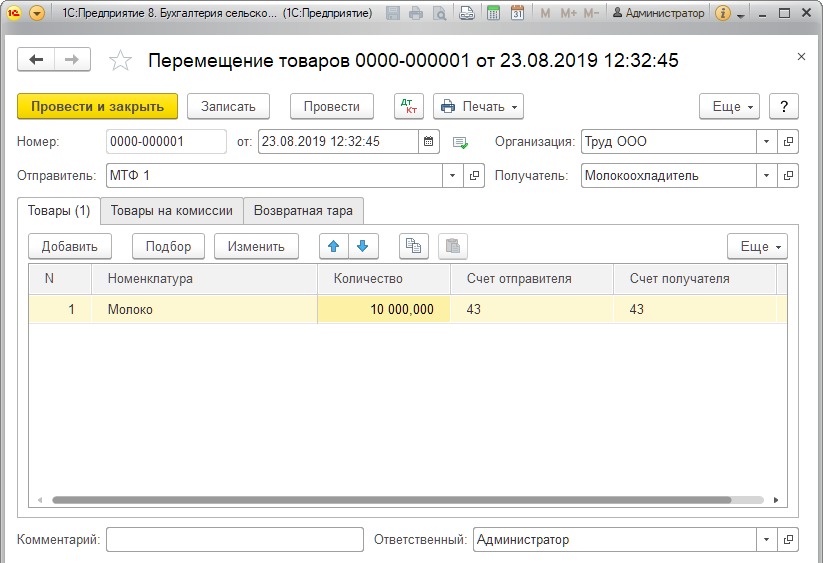Switch to the Товары (1) tab
The height and width of the screenshot is (563, 823).
(59, 211)
